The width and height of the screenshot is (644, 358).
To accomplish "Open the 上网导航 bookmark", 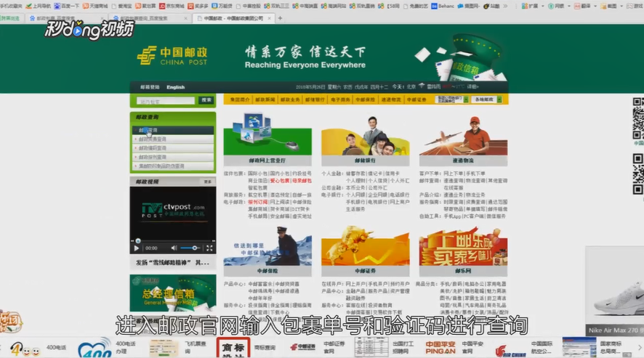I will [39, 6].
